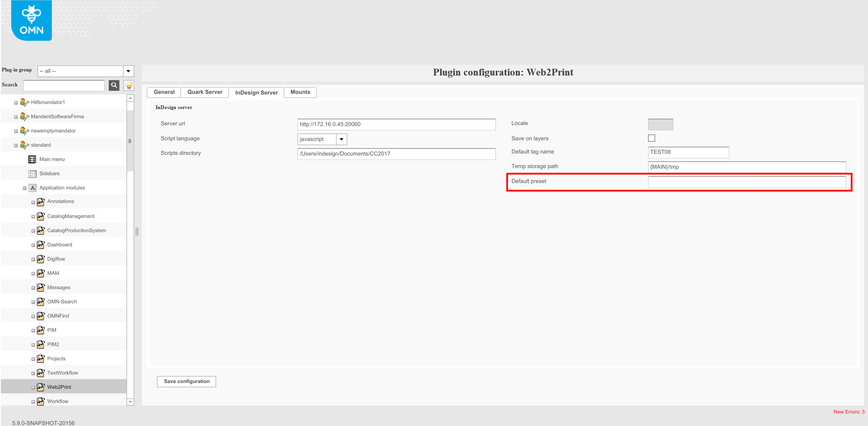Open the Plug-in group dropdown

click(128, 71)
